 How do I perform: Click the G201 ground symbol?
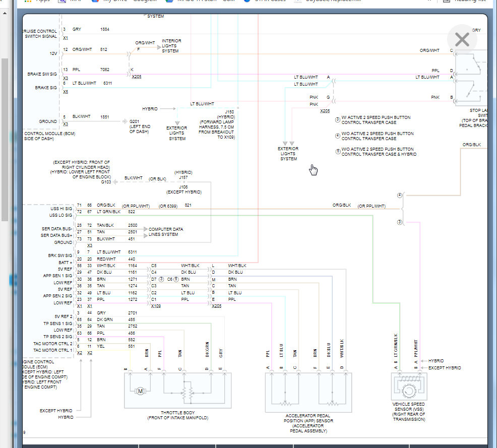coord(125,121)
